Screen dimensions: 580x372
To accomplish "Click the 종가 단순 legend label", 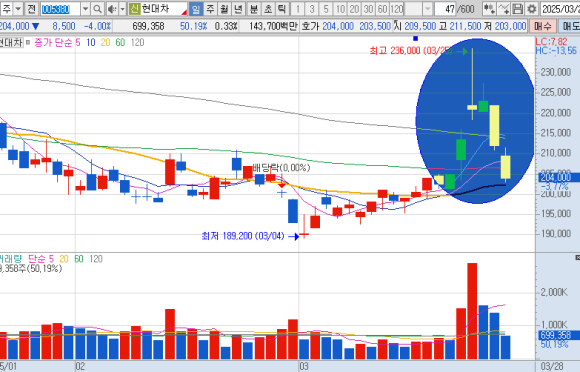I will 53,43.
